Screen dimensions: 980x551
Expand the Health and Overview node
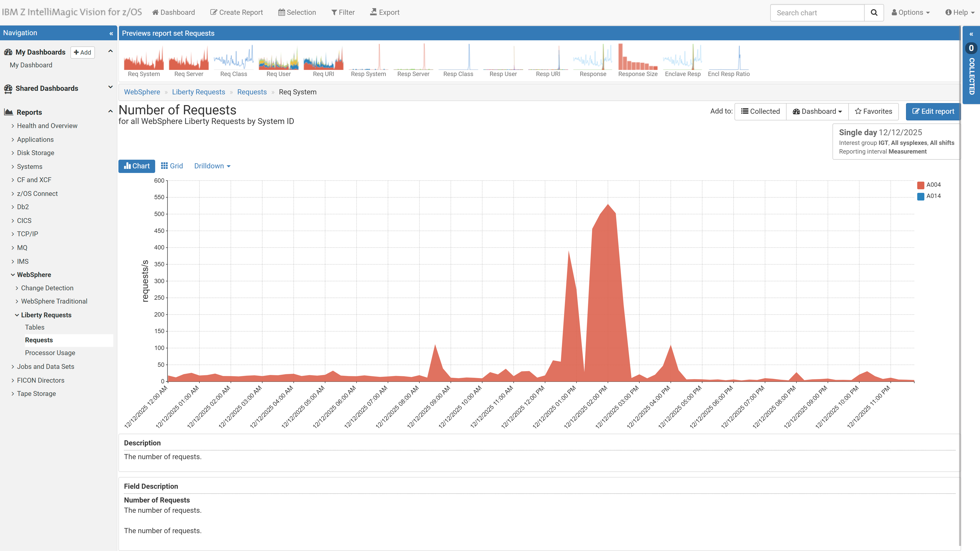click(13, 126)
